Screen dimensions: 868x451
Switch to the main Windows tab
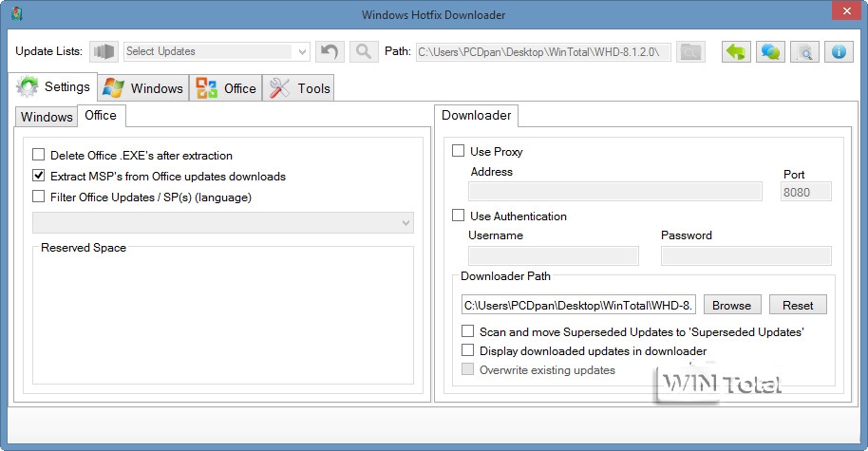pyautogui.click(x=143, y=88)
